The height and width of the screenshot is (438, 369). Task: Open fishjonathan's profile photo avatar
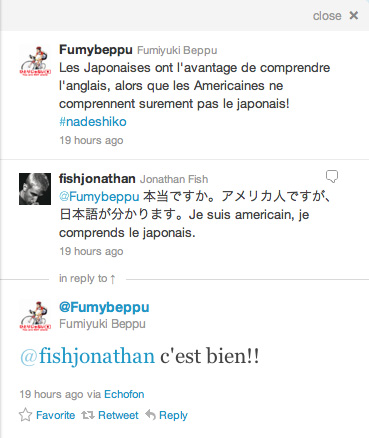pos(35,189)
